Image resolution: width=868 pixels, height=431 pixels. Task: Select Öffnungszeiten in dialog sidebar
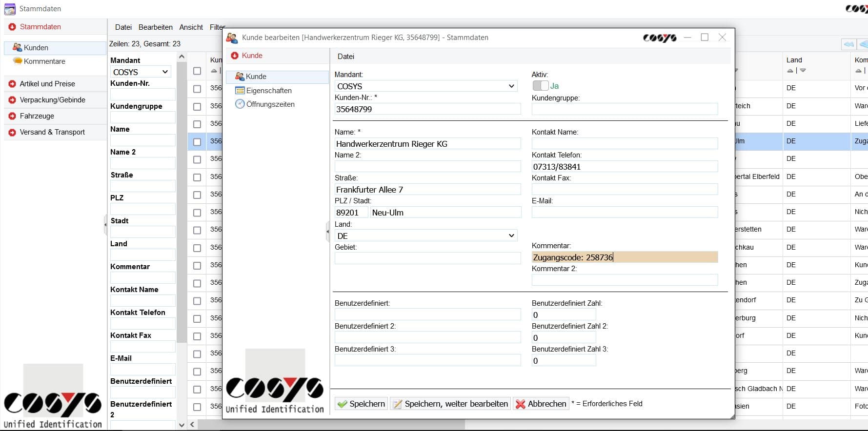[x=270, y=104]
